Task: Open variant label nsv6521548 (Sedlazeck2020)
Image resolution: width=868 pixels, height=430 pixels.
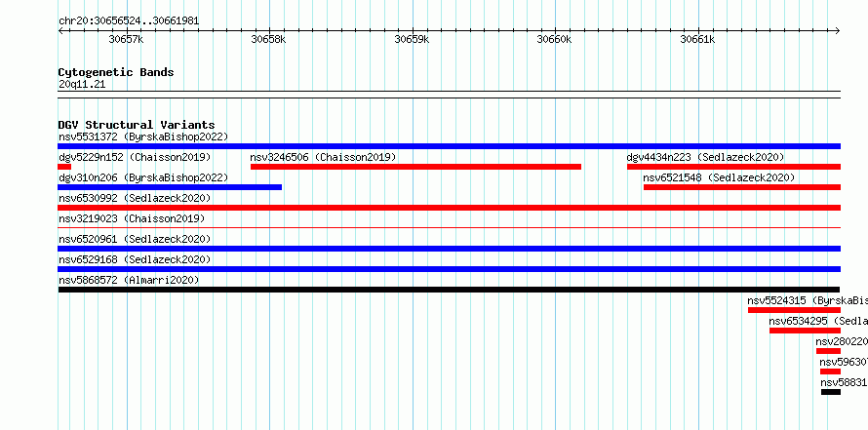Action: 719,177
